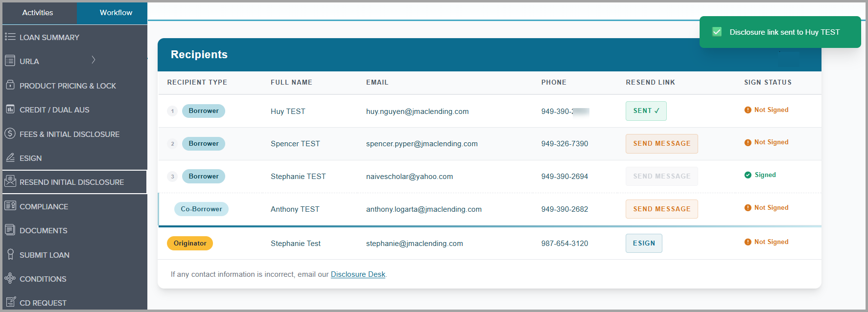Click the Conditions icon in sidebar
Screen dimensions: 868x312
pos(10,278)
